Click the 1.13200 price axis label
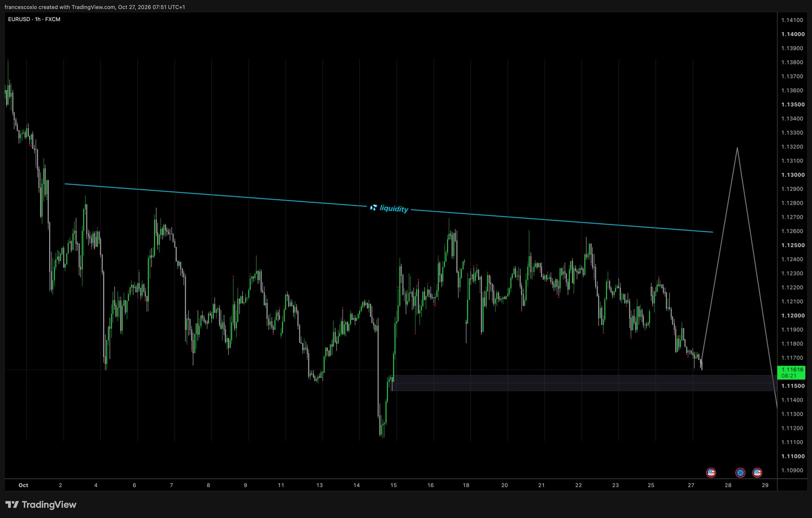The width and height of the screenshot is (812, 518). click(792, 147)
